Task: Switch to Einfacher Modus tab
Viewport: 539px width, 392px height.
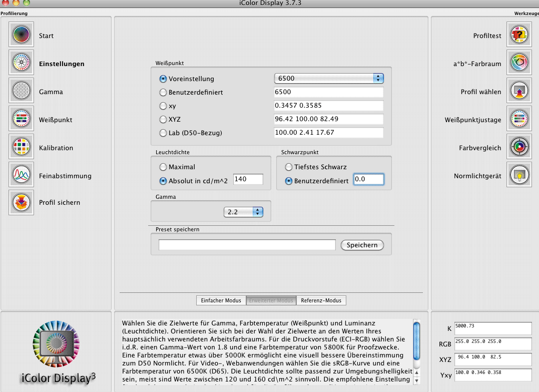Action: point(221,300)
